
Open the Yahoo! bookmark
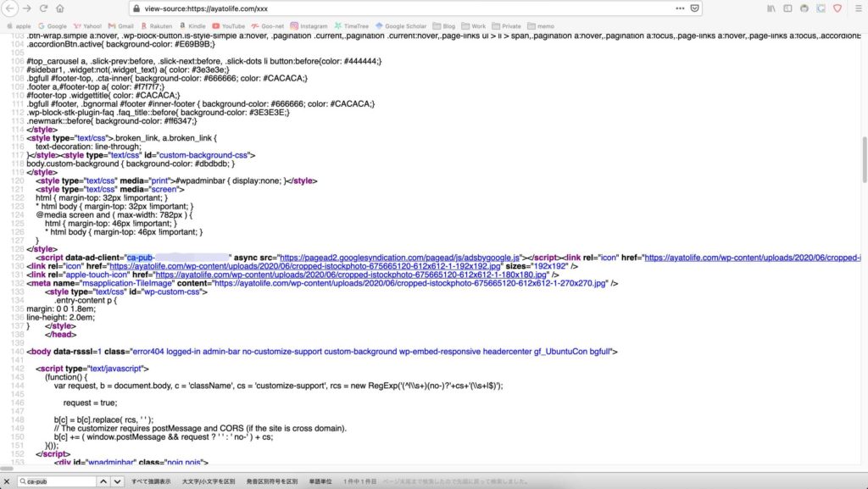tap(87, 26)
